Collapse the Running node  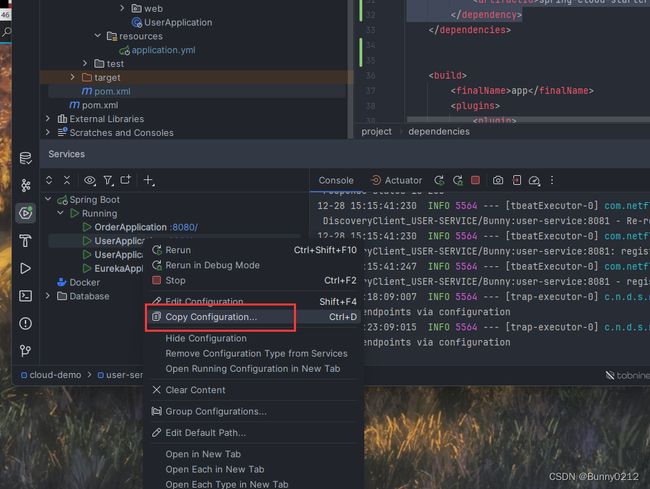click(x=61, y=213)
